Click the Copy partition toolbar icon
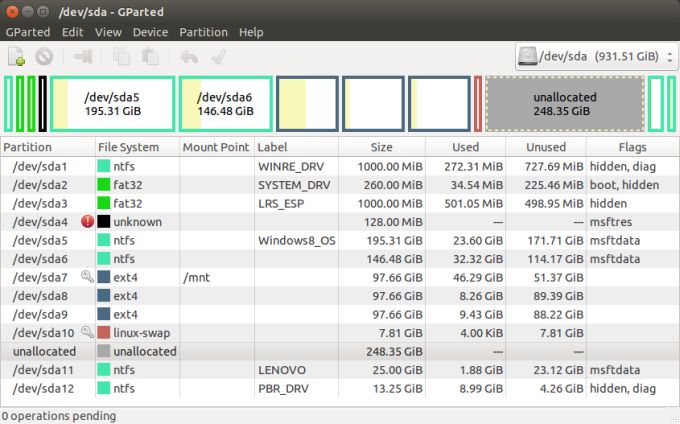This screenshot has width=680, height=424. (122, 58)
